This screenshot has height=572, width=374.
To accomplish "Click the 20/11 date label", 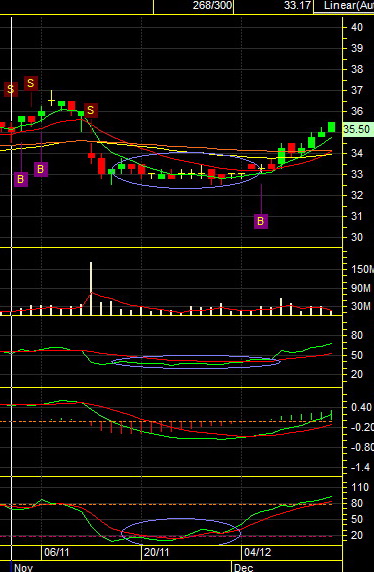I will [x=156, y=552].
